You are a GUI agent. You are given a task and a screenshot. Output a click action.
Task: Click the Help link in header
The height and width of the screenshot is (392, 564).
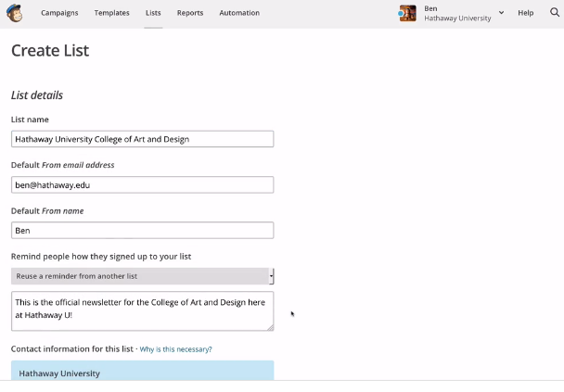[x=526, y=13]
